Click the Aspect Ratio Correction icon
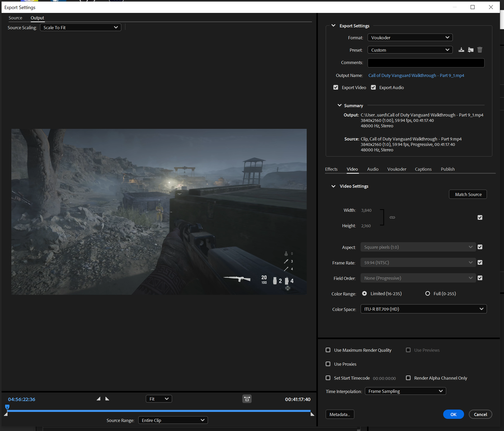Screen dimensions: 504x431 click(x=247, y=399)
